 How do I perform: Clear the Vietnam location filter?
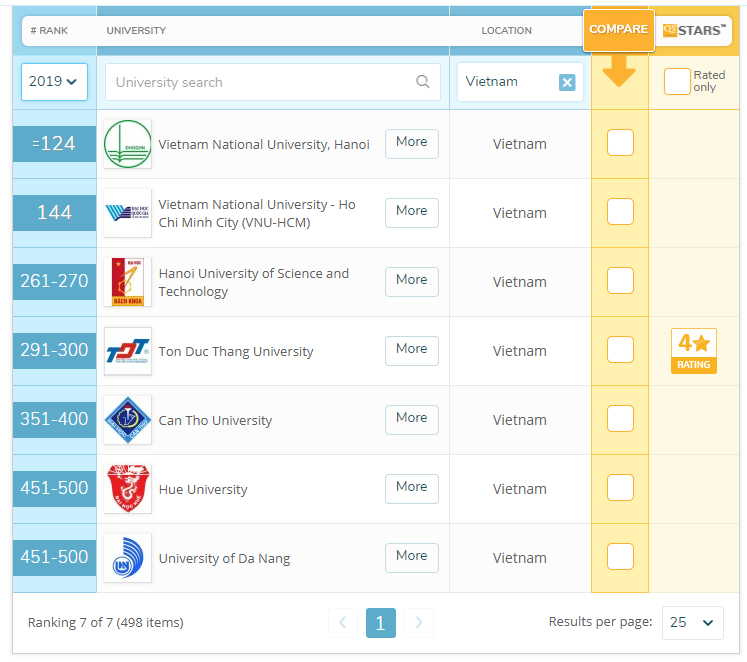click(567, 82)
